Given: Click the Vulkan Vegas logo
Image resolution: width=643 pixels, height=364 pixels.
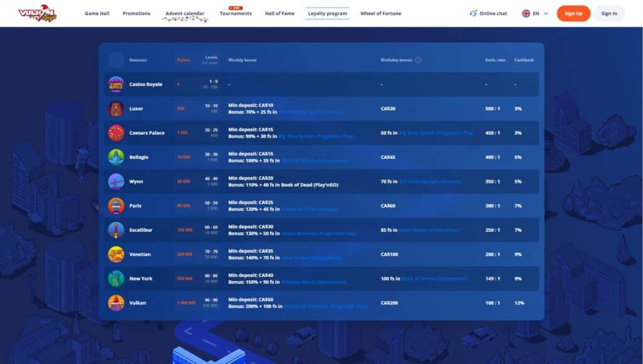Looking at the screenshot, I should tap(37, 13).
